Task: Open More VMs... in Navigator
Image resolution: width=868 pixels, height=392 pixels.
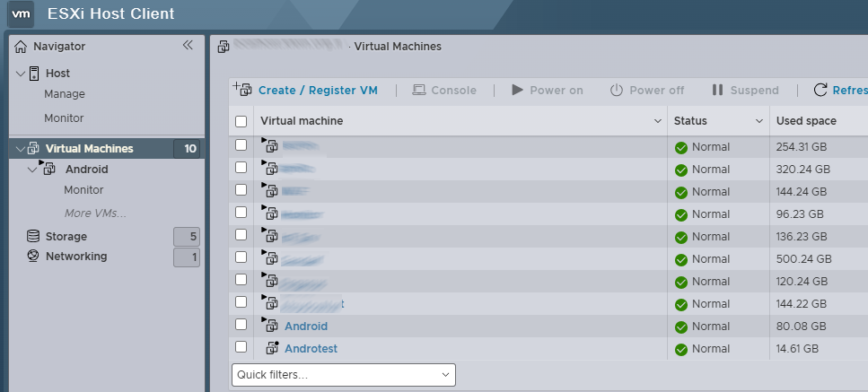Action: pyautogui.click(x=95, y=213)
